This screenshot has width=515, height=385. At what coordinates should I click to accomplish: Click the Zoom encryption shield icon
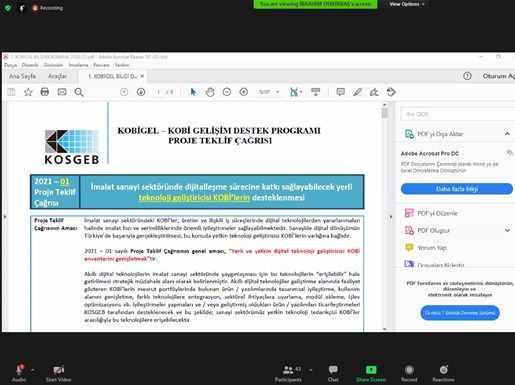pos(8,8)
